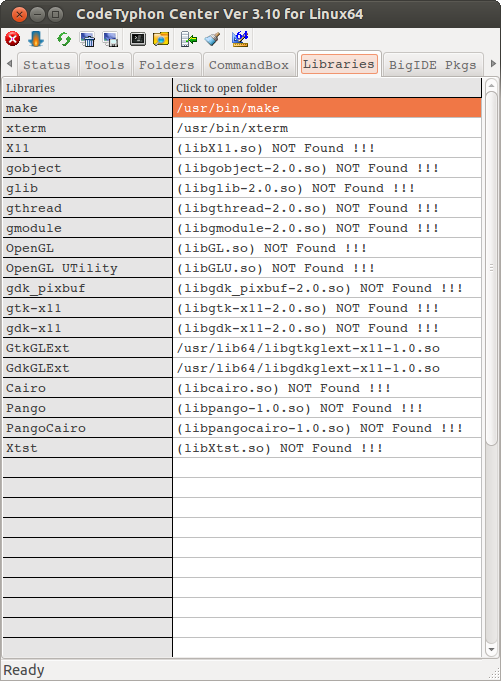Select the CommandBox tab

(249, 65)
